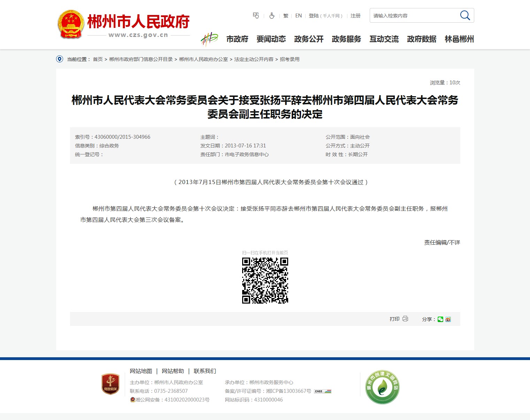Screen dimensions: 530x420
Task: Open the 市政府 navigation menu
Action: [x=237, y=39]
